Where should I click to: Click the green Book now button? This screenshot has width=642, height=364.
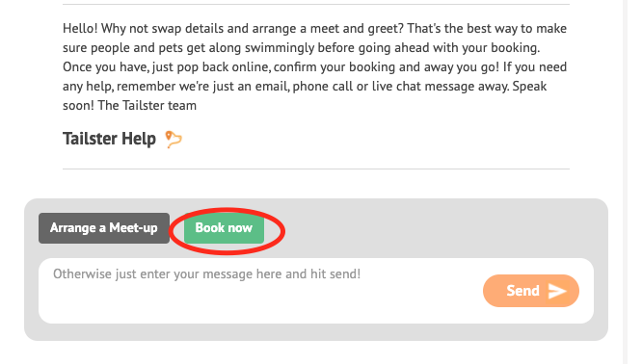224,228
